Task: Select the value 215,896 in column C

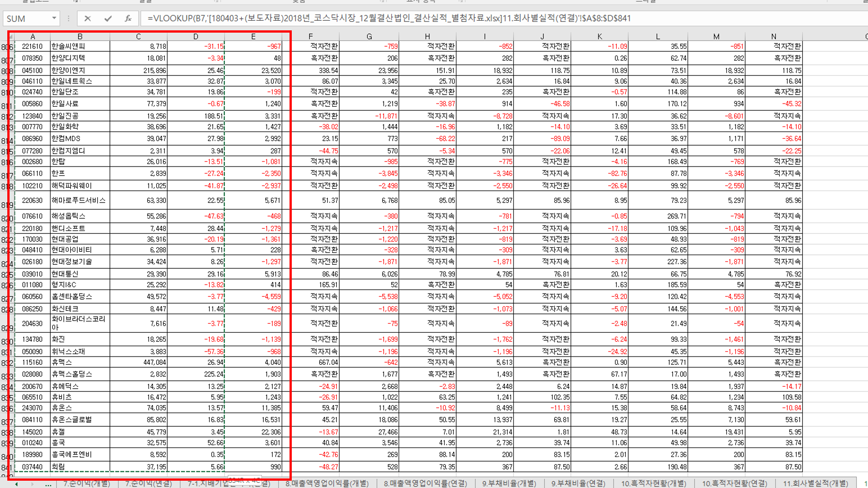Action: click(x=138, y=70)
